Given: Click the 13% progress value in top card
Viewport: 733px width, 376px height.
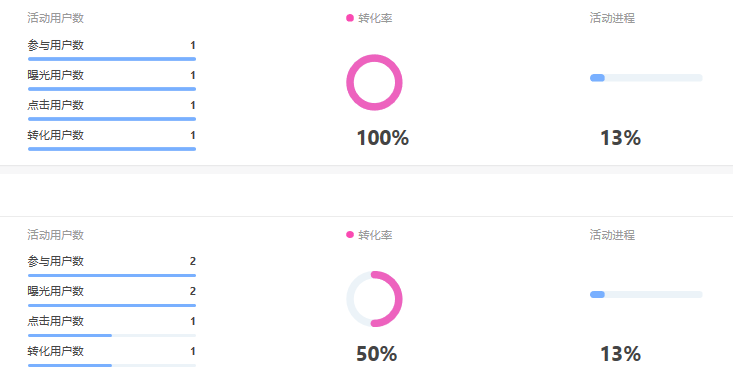Looking at the screenshot, I should click(620, 138).
